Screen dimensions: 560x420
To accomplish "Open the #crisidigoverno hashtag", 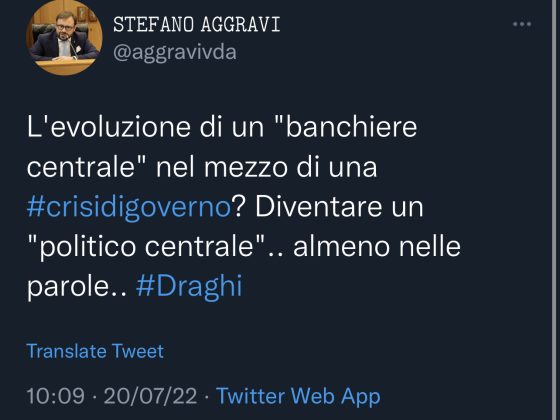I will click(129, 207).
